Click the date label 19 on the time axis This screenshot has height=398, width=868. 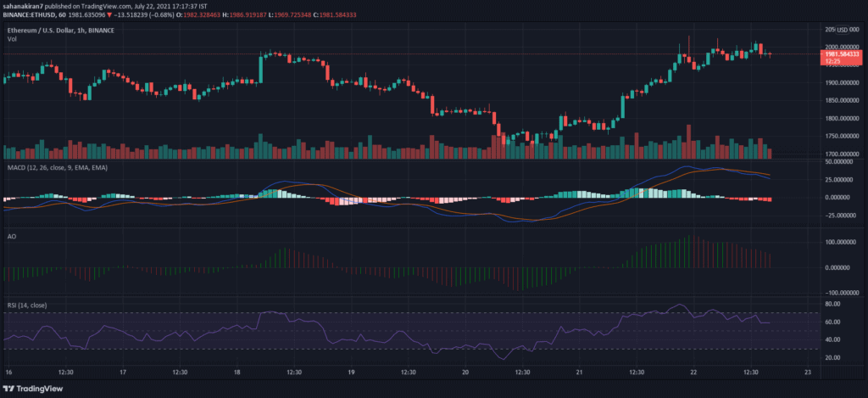coord(351,372)
